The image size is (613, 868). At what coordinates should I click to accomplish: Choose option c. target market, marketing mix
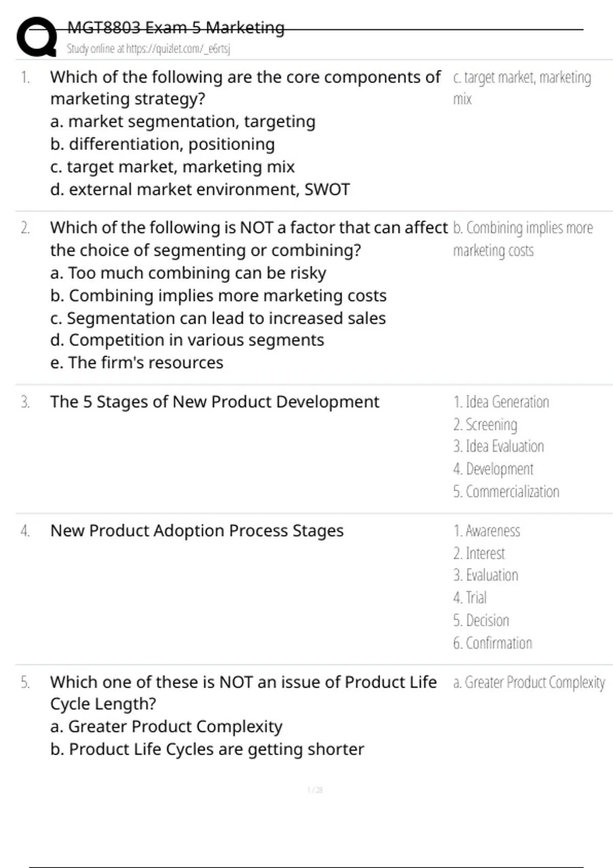173,167
